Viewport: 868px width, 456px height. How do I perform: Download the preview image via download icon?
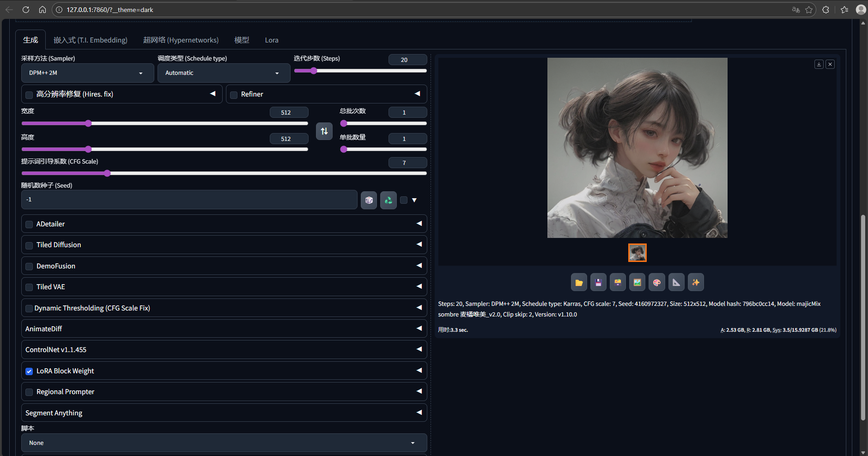click(x=819, y=64)
